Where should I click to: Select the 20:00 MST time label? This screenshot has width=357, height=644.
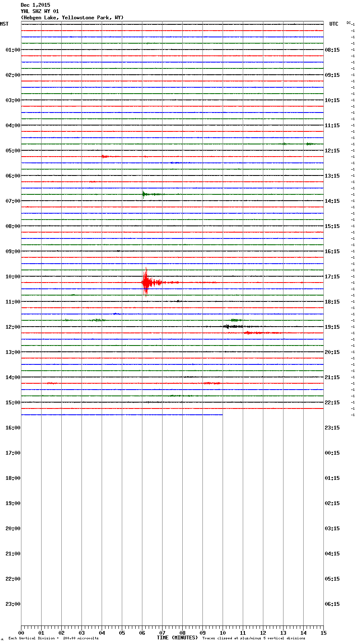(x=13, y=529)
